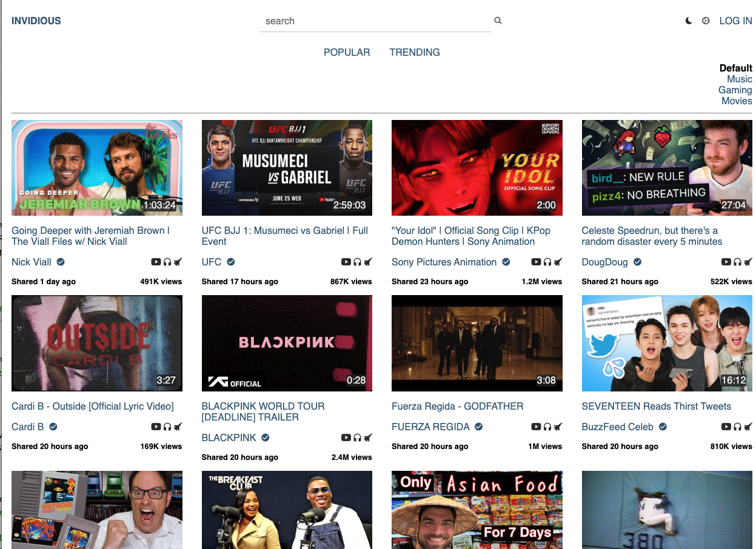The height and width of the screenshot is (549, 756).
Task: Open 'SEVENTEEN Reads Thirst Tweets' title
Action: (657, 406)
